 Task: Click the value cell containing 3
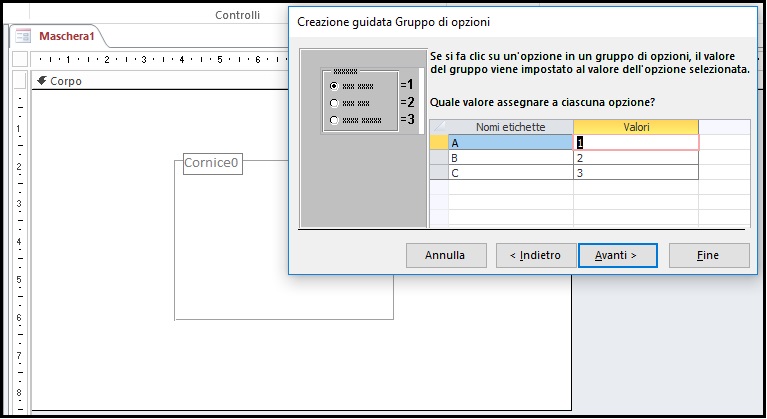coord(636,172)
